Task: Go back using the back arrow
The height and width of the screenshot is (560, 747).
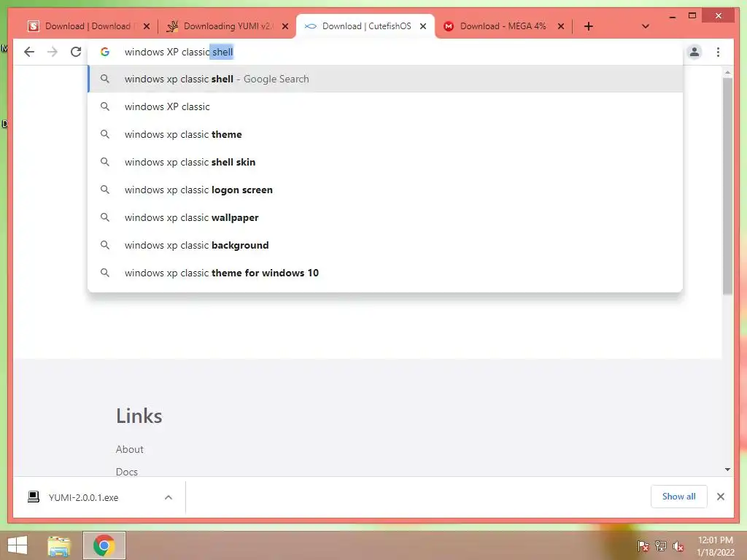Action: click(x=29, y=52)
